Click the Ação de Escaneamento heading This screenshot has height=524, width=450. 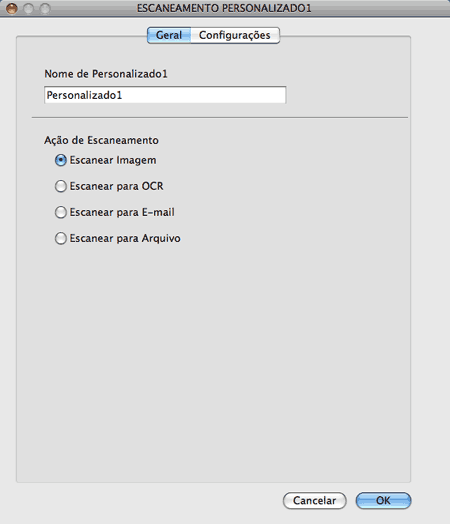pyautogui.click(x=101, y=140)
